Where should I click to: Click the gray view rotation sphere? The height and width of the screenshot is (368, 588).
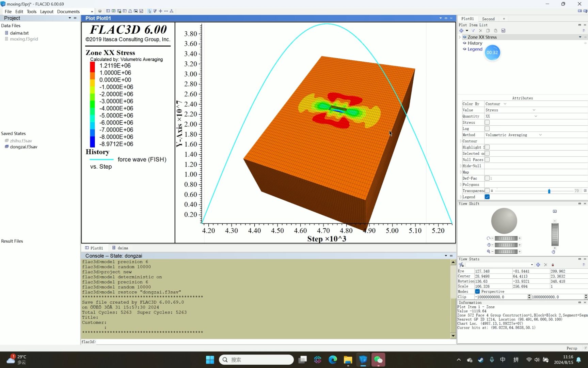(504, 221)
